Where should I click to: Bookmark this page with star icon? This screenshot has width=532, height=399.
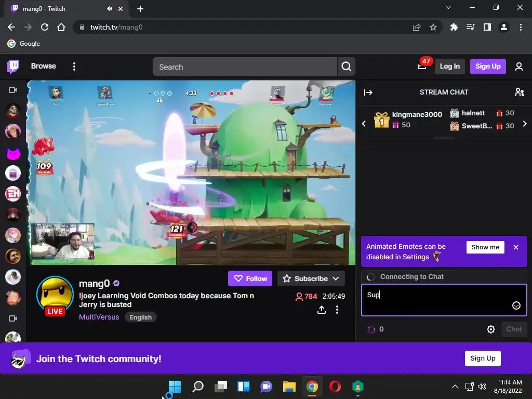[433, 27]
